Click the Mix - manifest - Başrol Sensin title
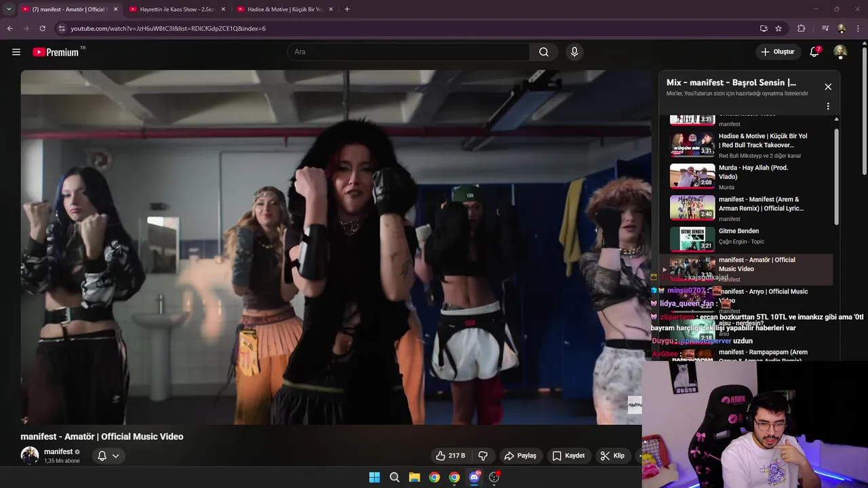This screenshot has height=488, width=868. point(731,83)
